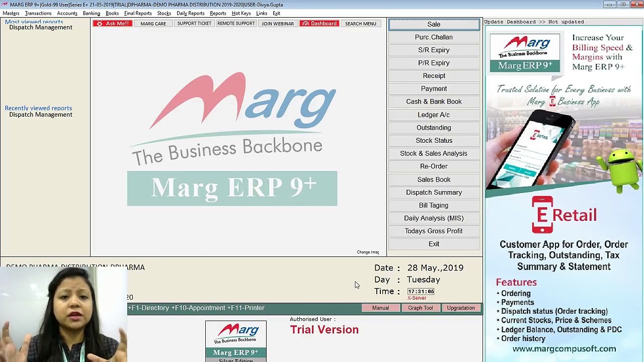Click Exit in the menu bar

[x=276, y=13]
